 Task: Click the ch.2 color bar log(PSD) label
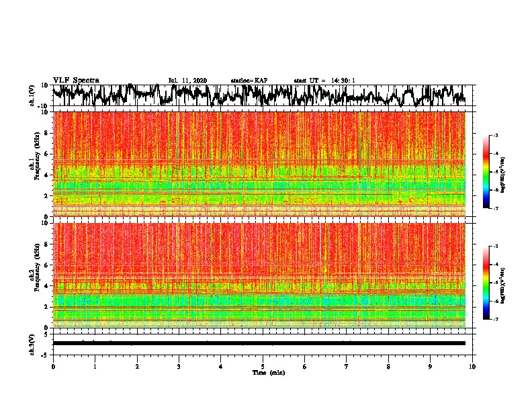503,285
